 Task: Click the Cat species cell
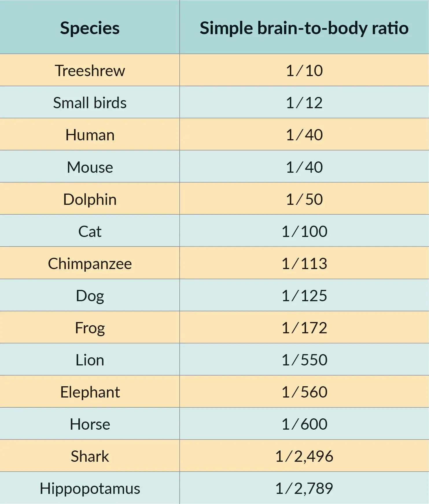pos(90,231)
